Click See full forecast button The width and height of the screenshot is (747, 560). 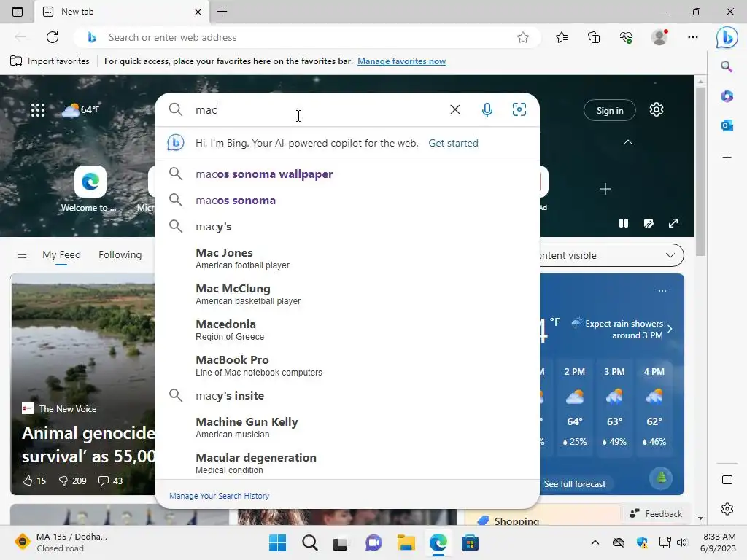[575, 484]
